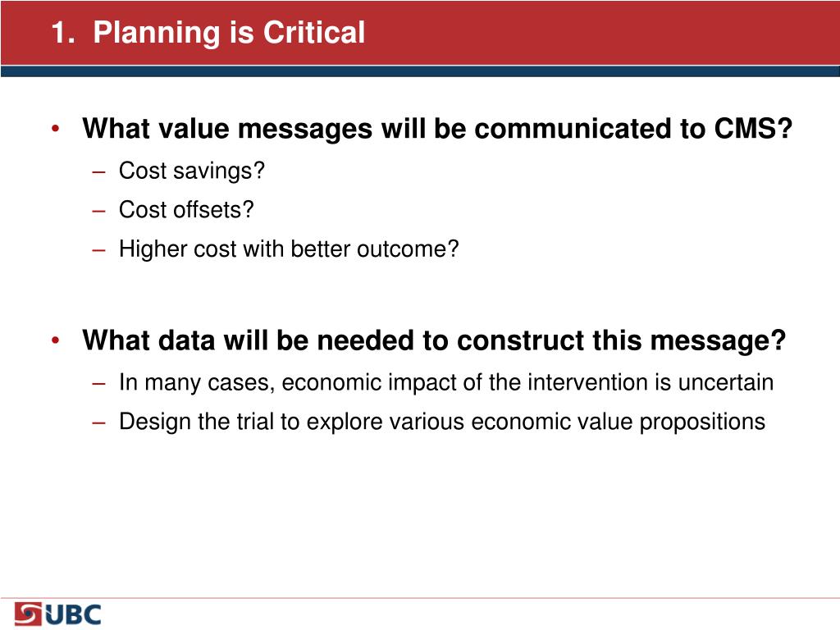Click the UBC logo text

point(73,615)
